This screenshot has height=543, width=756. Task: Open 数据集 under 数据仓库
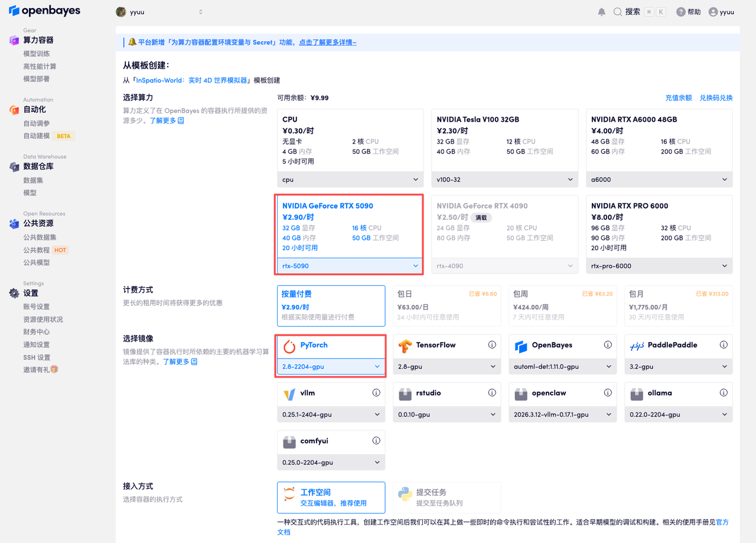(33, 180)
